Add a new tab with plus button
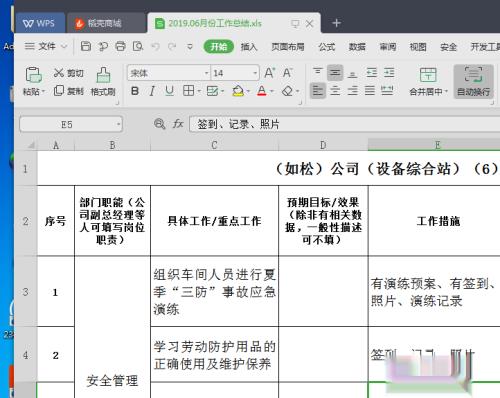 tap(336, 23)
